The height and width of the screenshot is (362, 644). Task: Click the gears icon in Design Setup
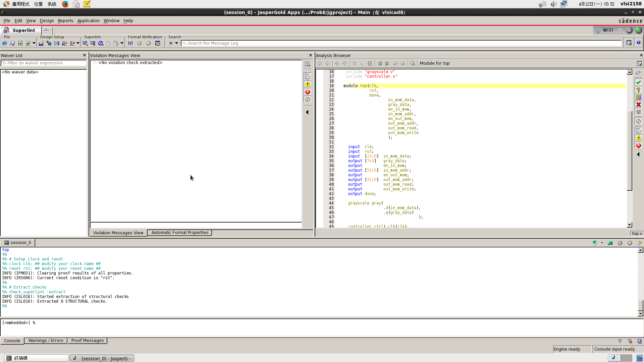point(49,43)
